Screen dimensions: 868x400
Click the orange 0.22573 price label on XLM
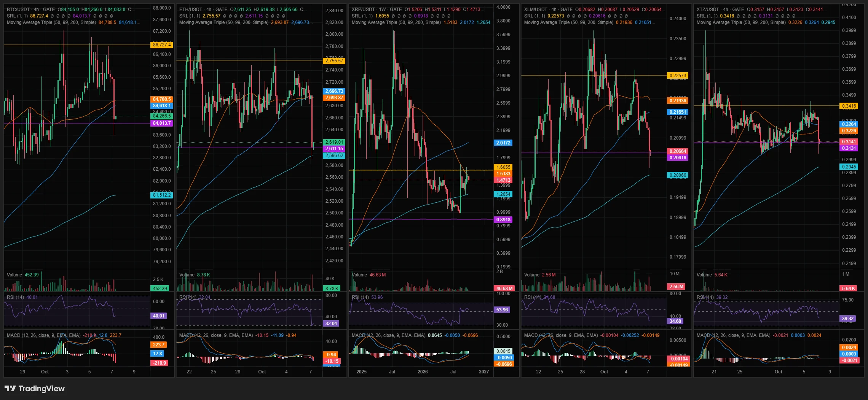click(678, 76)
